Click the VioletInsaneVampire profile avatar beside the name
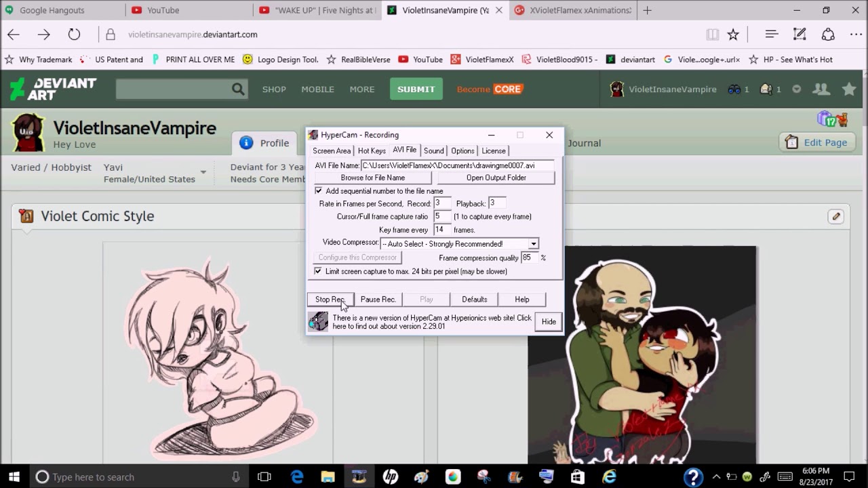 (x=27, y=133)
